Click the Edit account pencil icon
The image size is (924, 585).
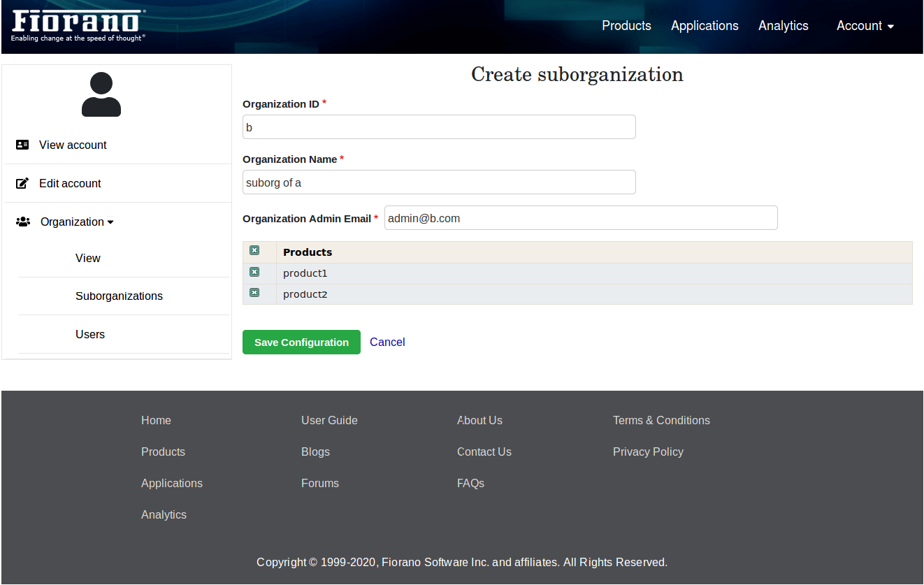(22, 183)
